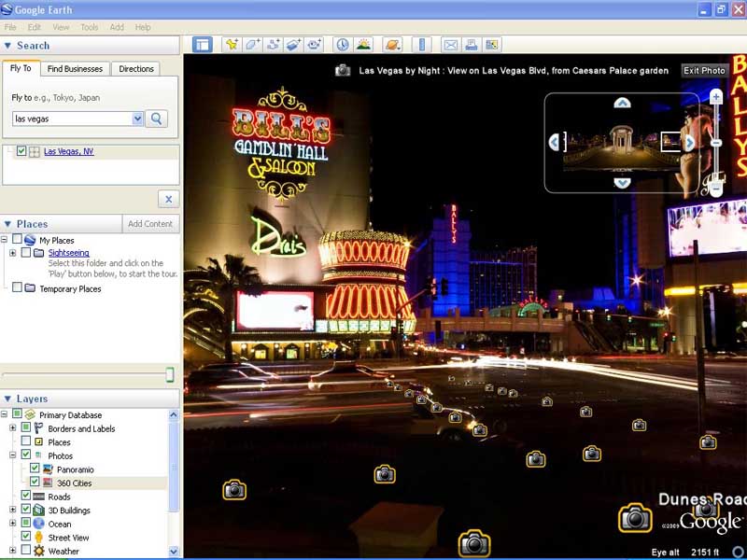Image resolution: width=747 pixels, height=560 pixels.
Task: Click the Email envelope icon
Action: [x=451, y=45]
